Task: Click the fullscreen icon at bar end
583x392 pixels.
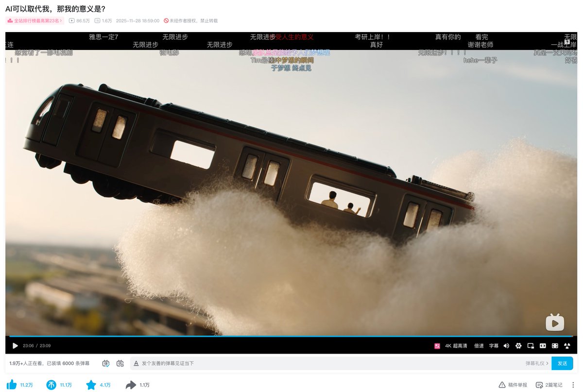Action: click(x=566, y=346)
